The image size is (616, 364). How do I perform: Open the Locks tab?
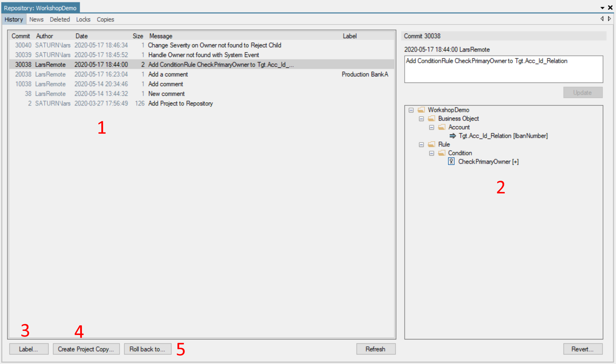83,19
